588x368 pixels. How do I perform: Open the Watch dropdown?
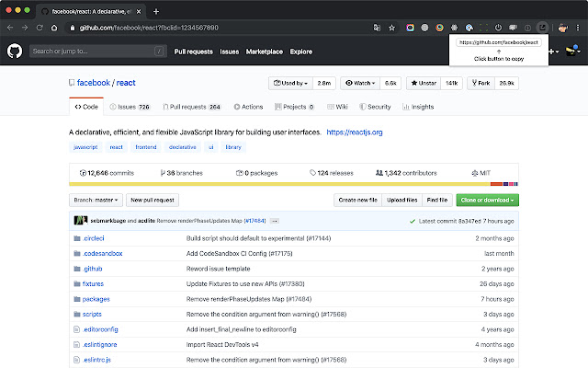[358, 83]
